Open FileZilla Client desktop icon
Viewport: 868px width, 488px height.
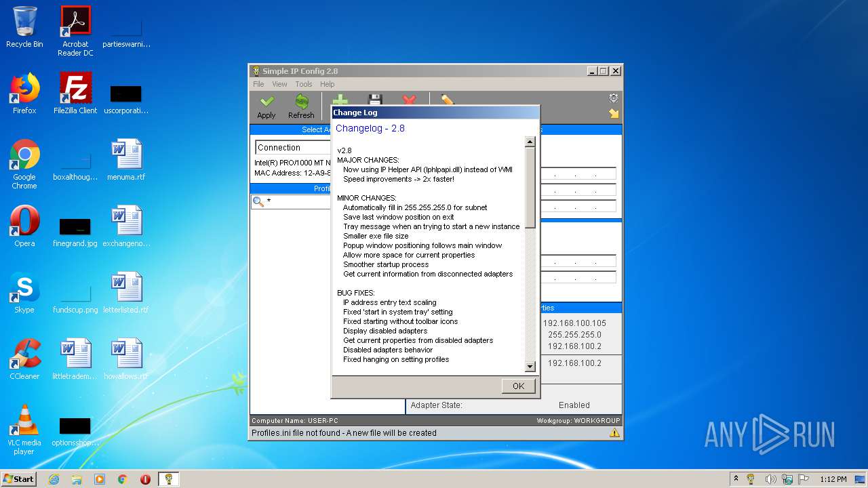[x=75, y=94]
